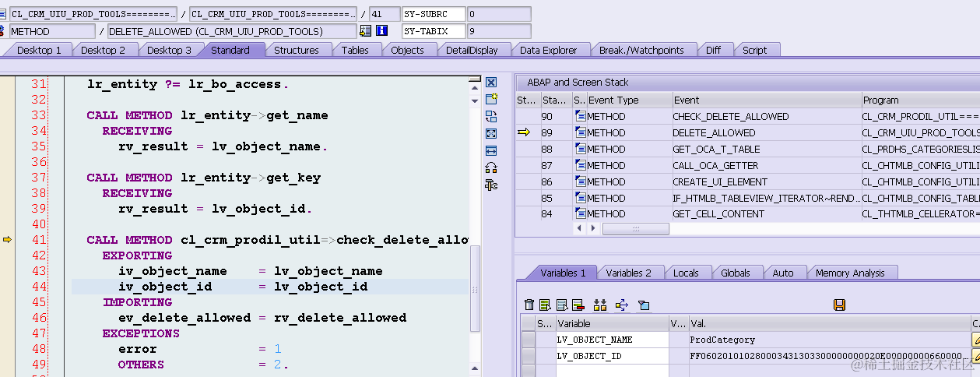Click the row selector beside LV_OBJECT_NAME
Image resolution: width=980 pixels, height=377 pixels.
tap(529, 340)
